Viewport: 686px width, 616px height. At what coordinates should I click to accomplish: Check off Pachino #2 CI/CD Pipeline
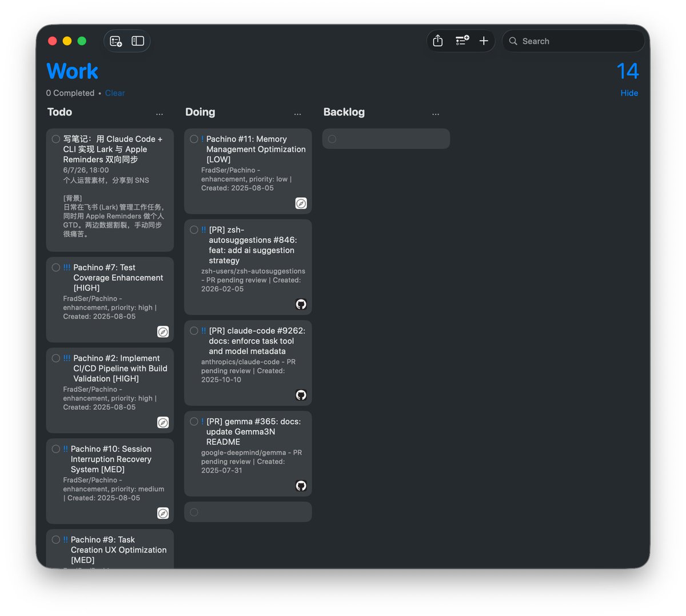click(56, 358)
